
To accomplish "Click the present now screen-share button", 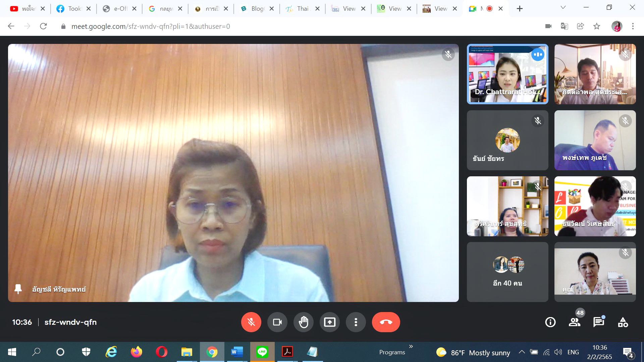I will click(329, 322).
